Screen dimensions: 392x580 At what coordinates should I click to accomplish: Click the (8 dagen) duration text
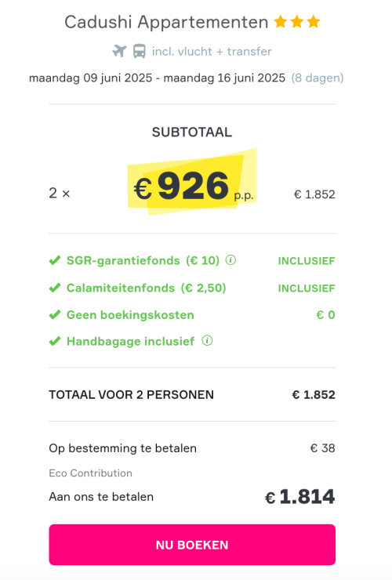point(318,78)
